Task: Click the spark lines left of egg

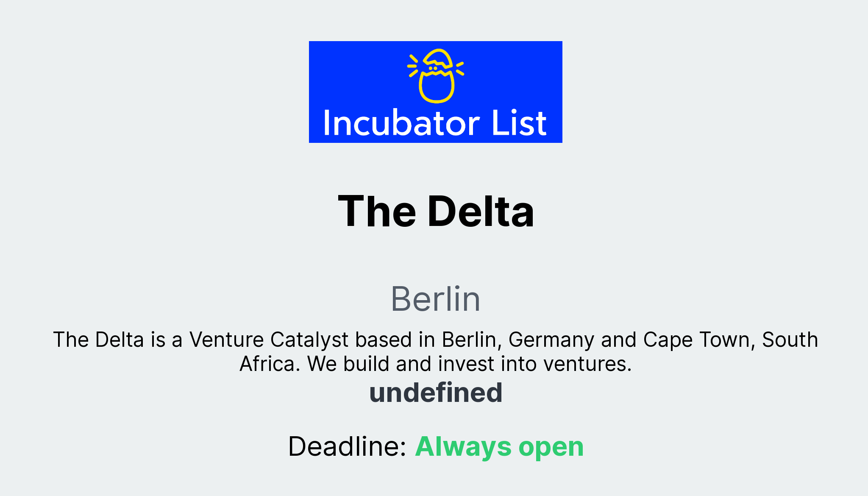Action: coord(413,66)
